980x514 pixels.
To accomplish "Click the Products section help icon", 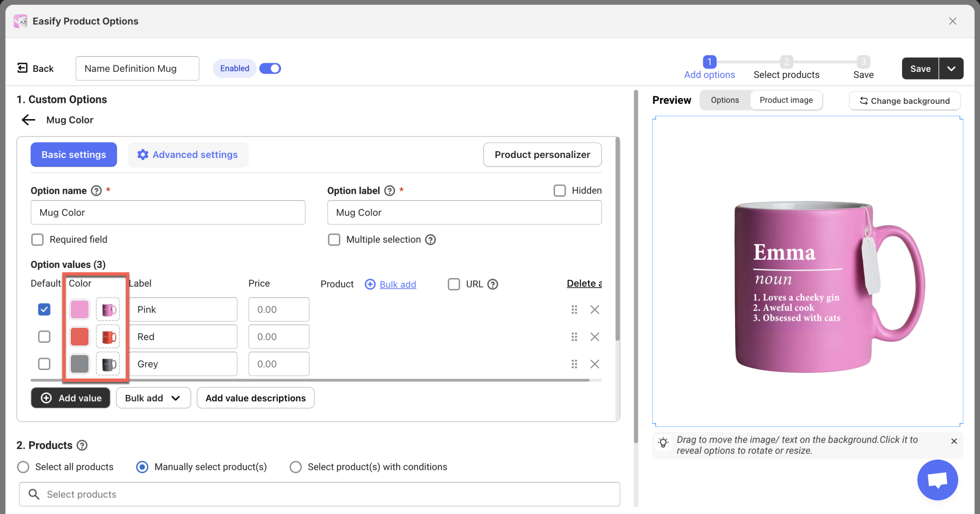I will [x=82, y=446].
